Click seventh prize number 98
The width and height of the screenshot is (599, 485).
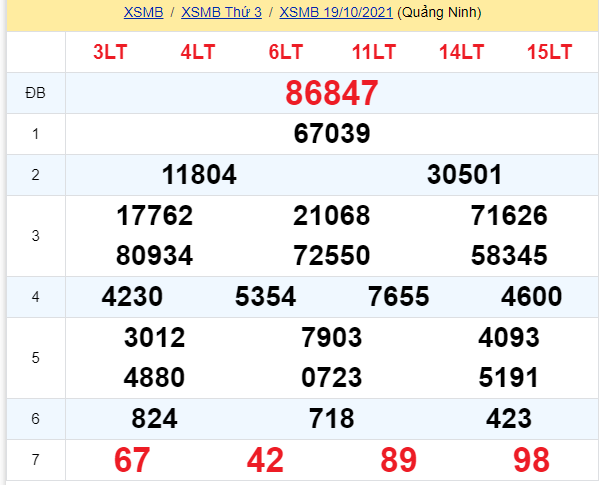click(531, 460)
